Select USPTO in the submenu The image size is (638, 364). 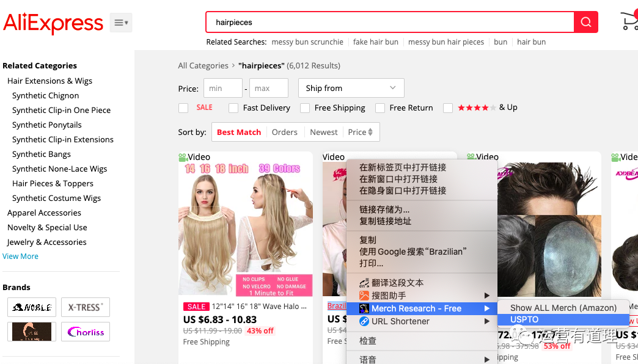point(524,319)
